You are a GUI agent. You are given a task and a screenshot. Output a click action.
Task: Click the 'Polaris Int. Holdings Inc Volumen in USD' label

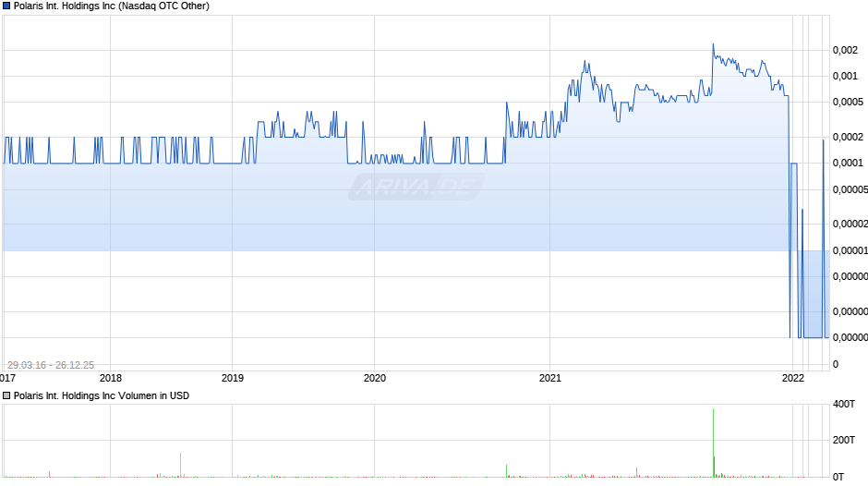[x=102, y=395]
